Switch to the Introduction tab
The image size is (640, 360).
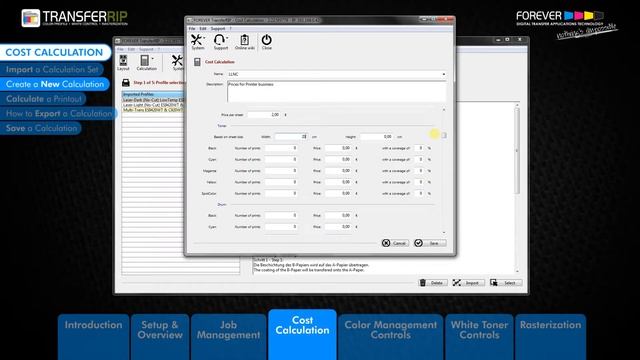pos(93,336)
